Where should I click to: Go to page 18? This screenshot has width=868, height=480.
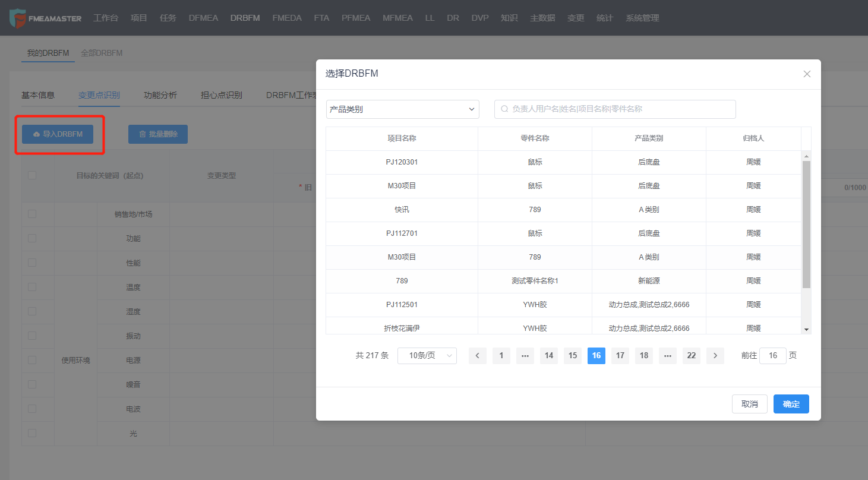click(644, 356)
